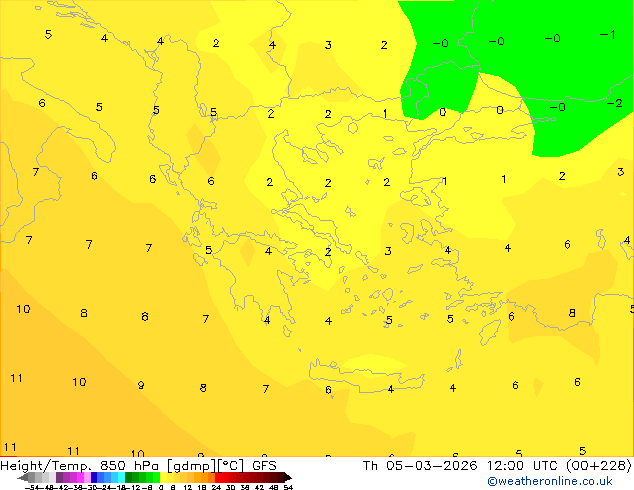Open the weatheronline.co.uk copyright link
This screenshot has width=634, height=490.
(x=550, y=481)
